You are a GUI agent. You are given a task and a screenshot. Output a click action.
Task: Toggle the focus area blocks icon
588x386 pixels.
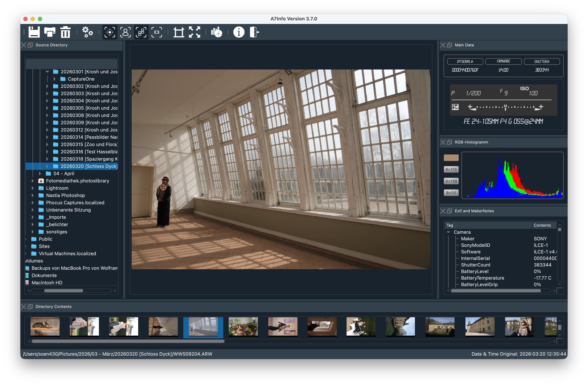coord(141,32)
